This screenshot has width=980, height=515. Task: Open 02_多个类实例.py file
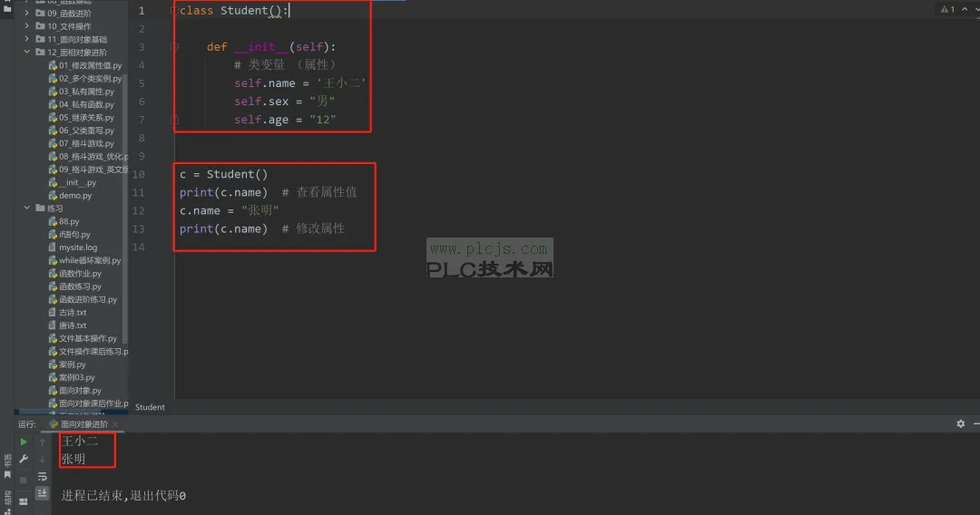pyautogui.click(x=85, y=79)
